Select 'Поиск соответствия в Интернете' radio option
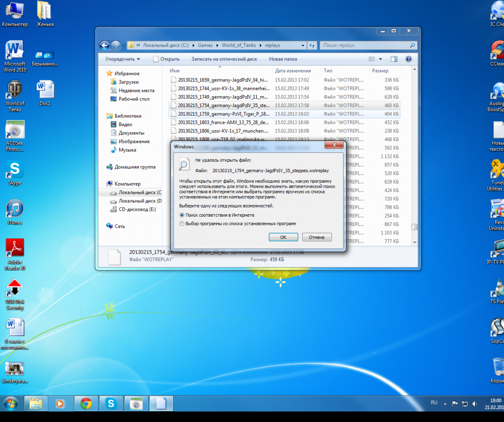 (182, 215)
